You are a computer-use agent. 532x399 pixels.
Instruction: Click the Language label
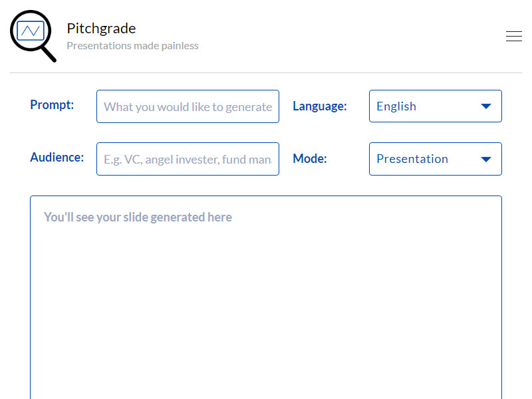319,106
